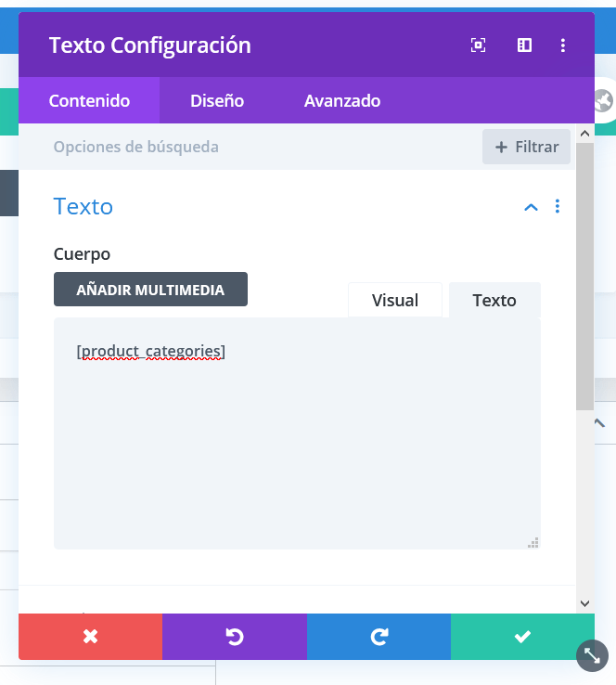The height and width of the screenshot is (685, 616).
Task: Click the blue redo arrow
Action: 379,637
